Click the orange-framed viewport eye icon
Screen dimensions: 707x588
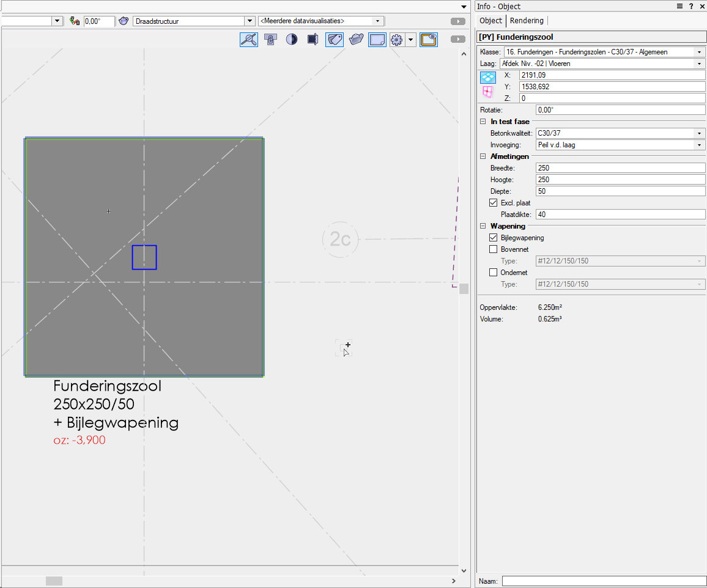pos(428,40)
